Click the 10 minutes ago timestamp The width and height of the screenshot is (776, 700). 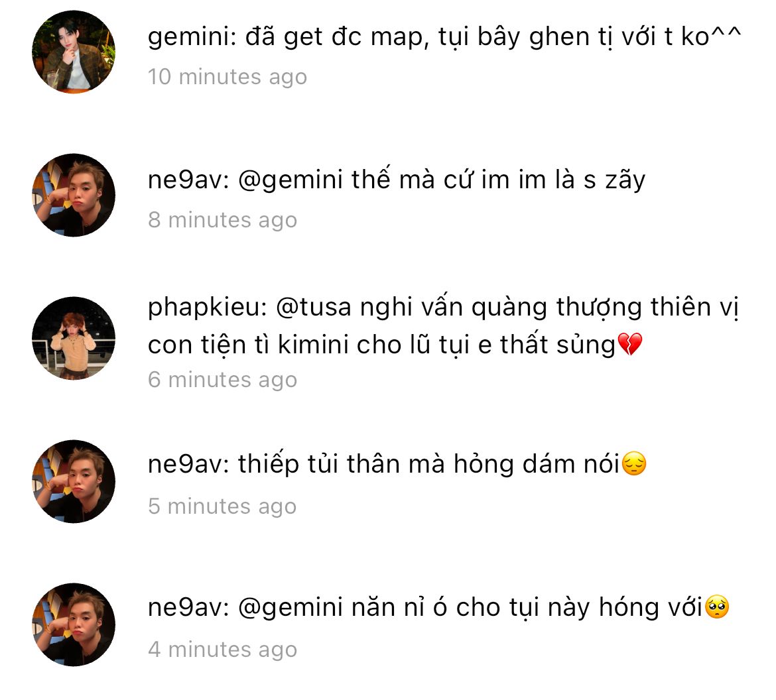[227, 77]
